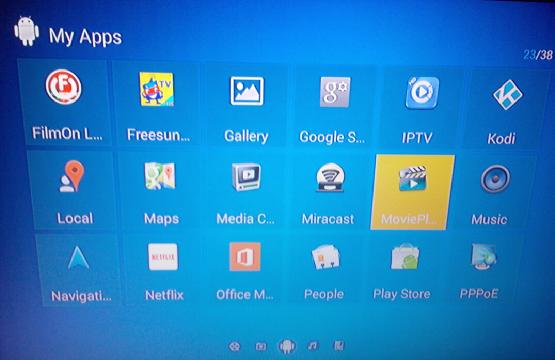Open the Play Store
This screenshot has height=360, width=555.
403,270
